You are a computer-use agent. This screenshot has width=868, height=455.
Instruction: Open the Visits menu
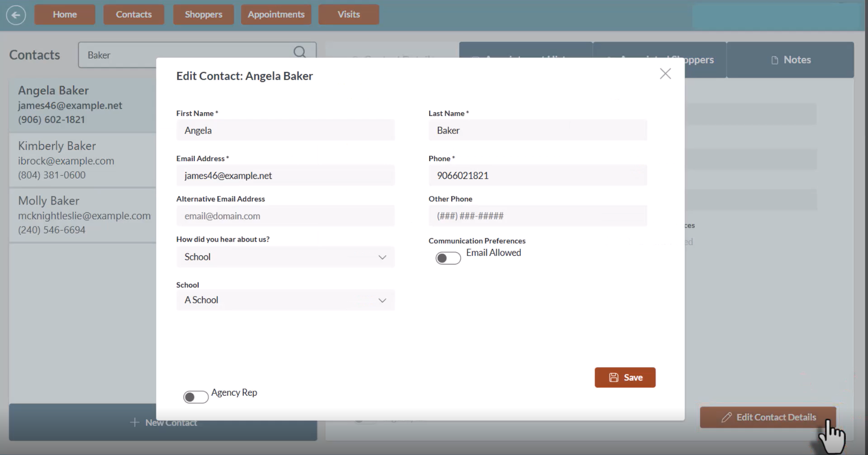click(349, 14)
